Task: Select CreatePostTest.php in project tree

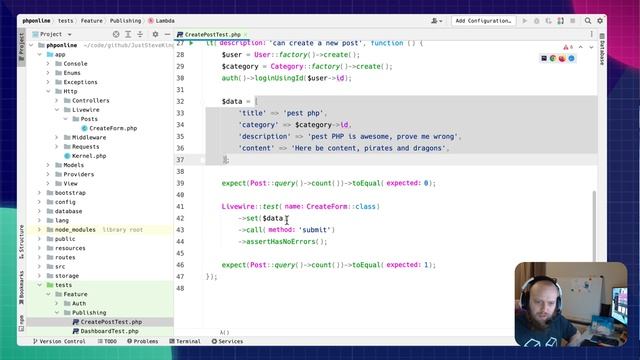Action: tap(107, 322)
